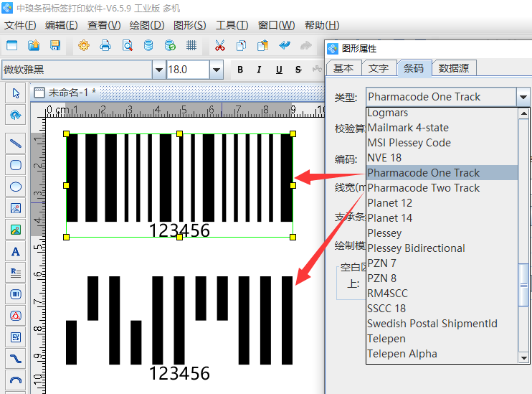This screenshot has width=532, height=394.
Task: Paste from clipboard icon
Action: click(263, 45)
